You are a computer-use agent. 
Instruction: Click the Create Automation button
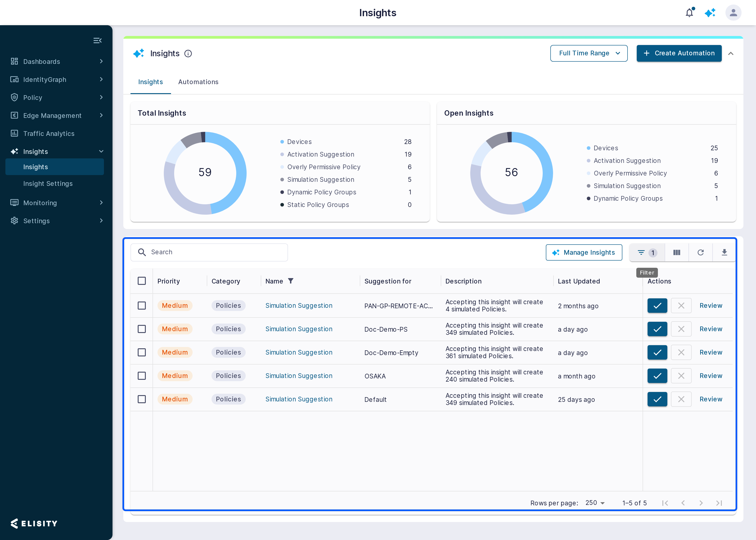679,53
